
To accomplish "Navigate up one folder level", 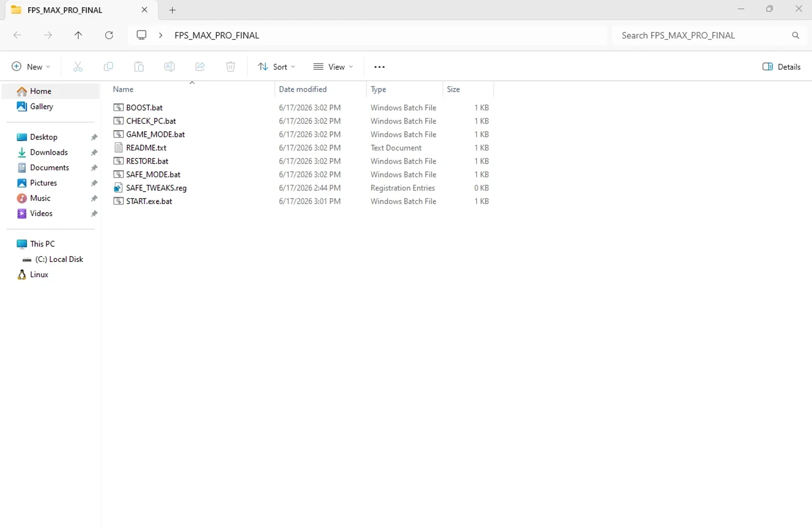I will pyautogui.click(x=78, y=35).
